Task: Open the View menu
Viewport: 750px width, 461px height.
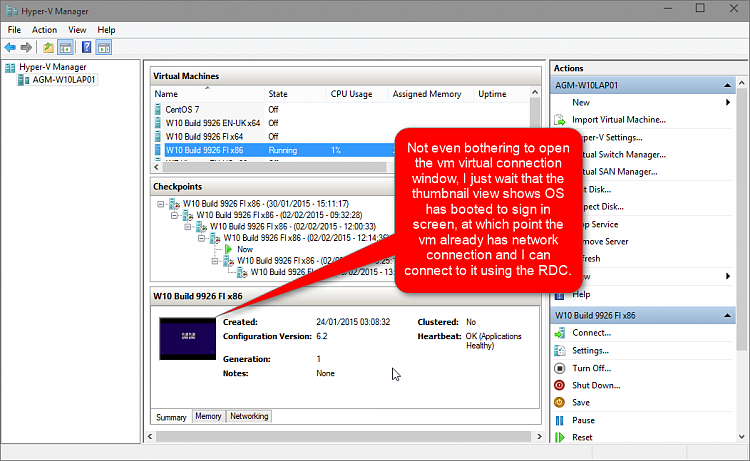Action: [x=77, y=30]
